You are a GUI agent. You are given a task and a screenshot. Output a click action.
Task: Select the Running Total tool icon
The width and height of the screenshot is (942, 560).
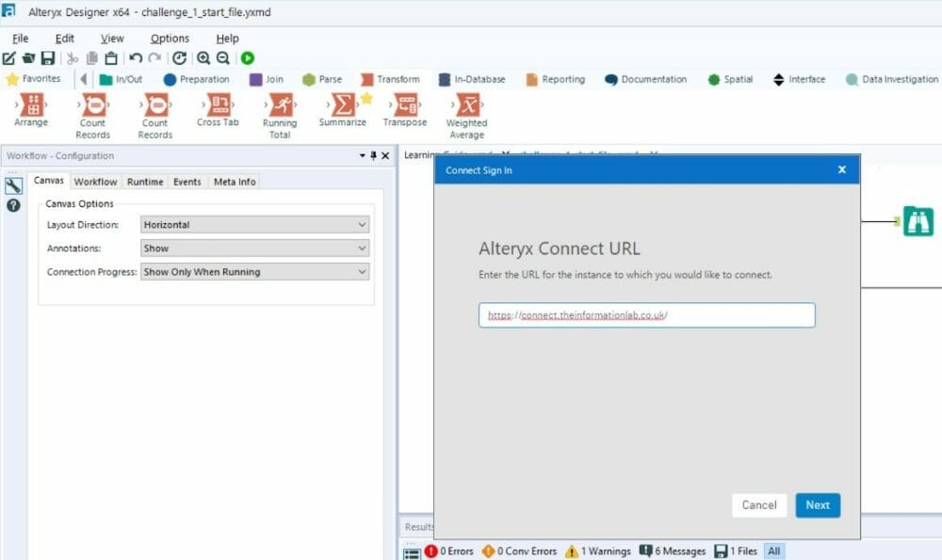(280, 105)
